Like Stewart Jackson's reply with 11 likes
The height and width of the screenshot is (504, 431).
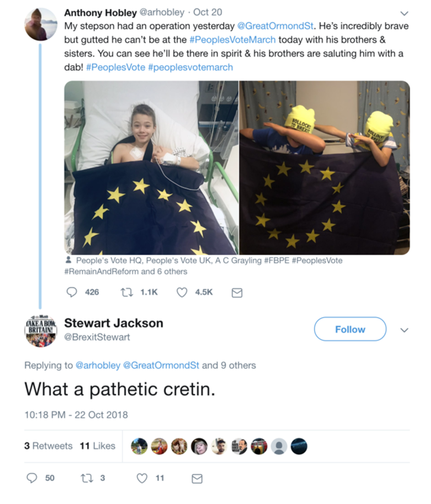coord(142,478)
